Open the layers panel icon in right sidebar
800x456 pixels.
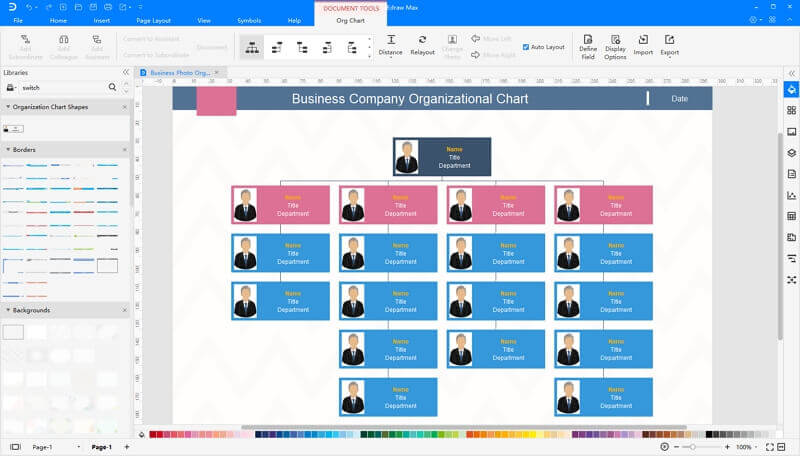tap(791, 153)
